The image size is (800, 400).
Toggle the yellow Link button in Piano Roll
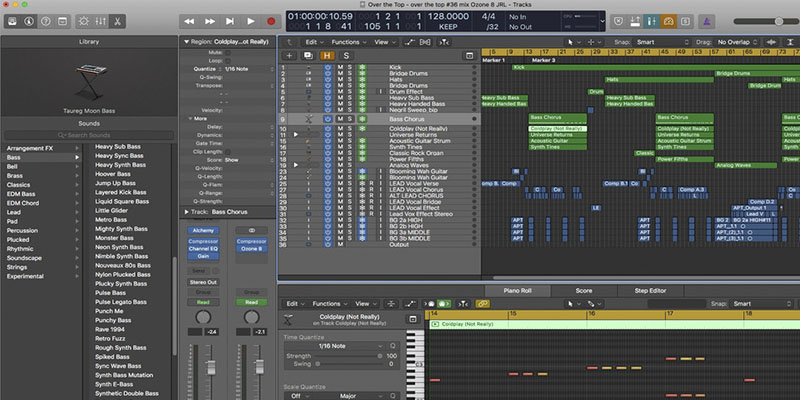tap(483, 304)
